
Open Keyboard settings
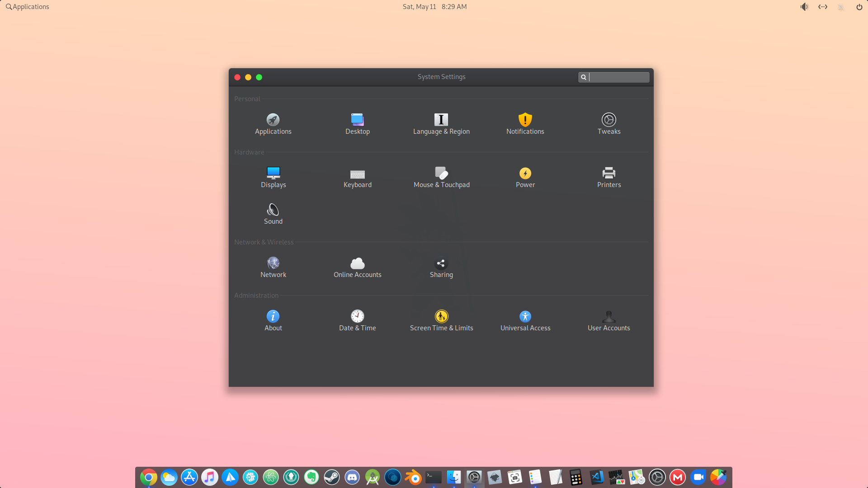tap(357, 177)
